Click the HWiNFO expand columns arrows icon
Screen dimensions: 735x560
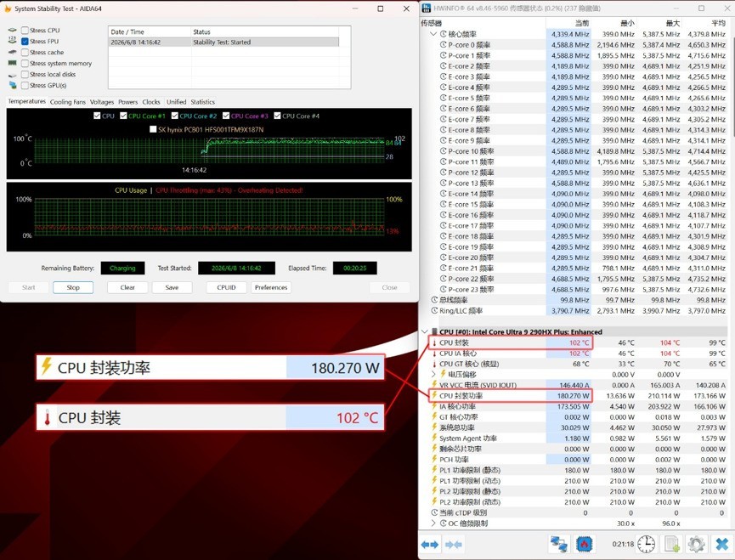[429, 544]
